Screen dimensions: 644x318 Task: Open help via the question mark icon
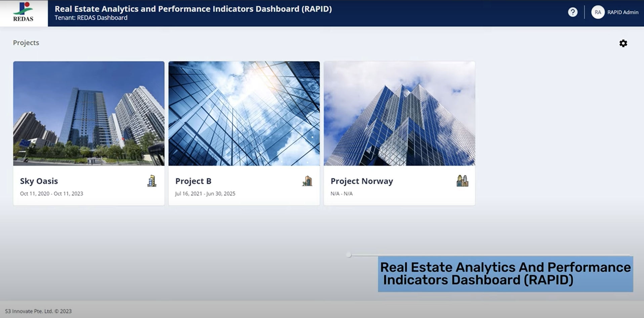(x=572, y=12)
